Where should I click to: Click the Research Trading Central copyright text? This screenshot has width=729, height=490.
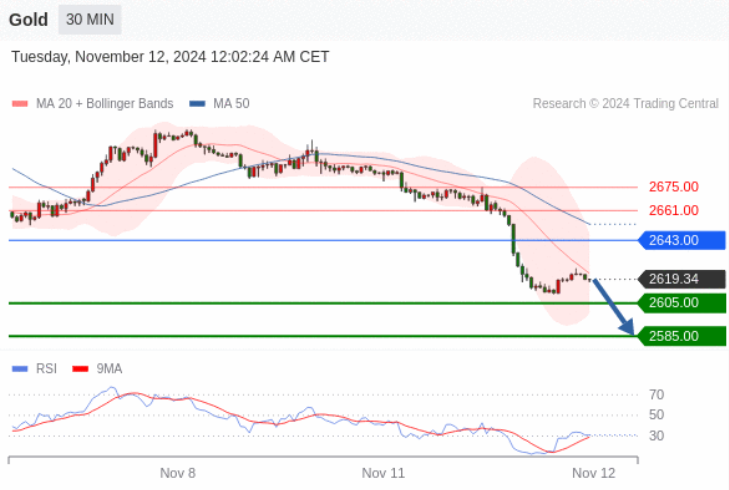coord(625,103)
